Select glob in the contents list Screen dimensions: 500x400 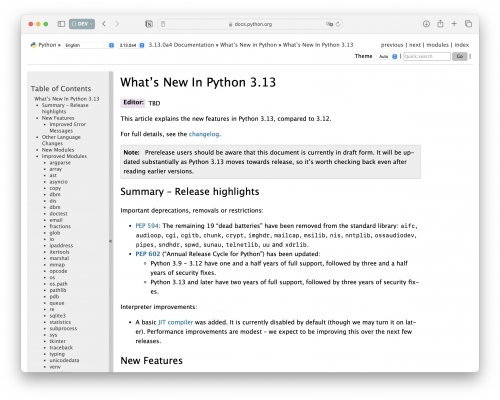pos(55,233)
